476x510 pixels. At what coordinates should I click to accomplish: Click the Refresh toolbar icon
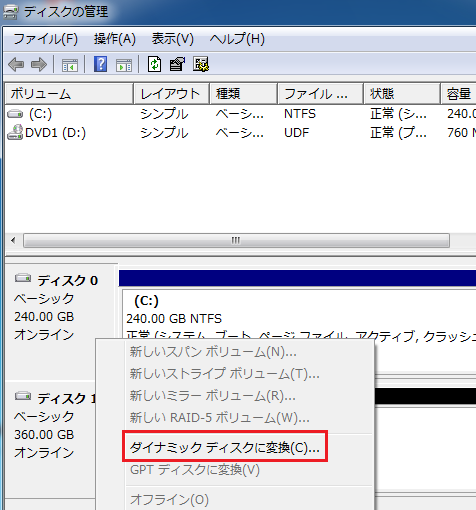[154, 64]
